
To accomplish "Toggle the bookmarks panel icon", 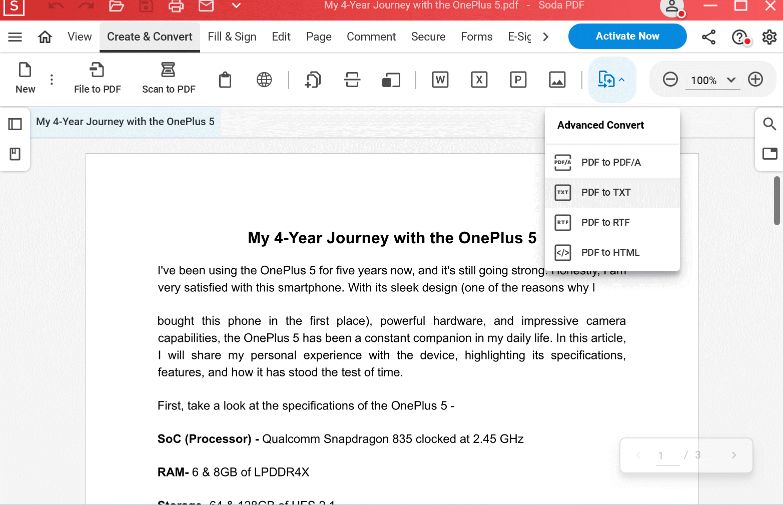I will point(15,154).
